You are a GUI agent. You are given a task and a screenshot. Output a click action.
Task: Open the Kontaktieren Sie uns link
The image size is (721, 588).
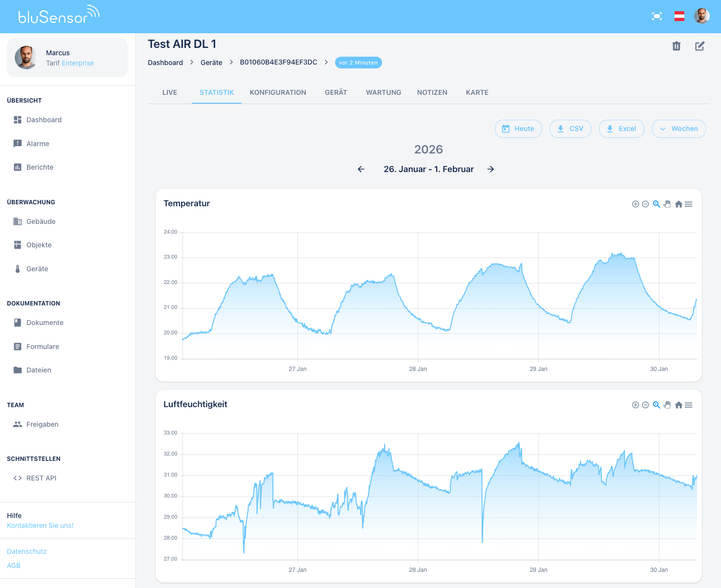coord(40,525)
